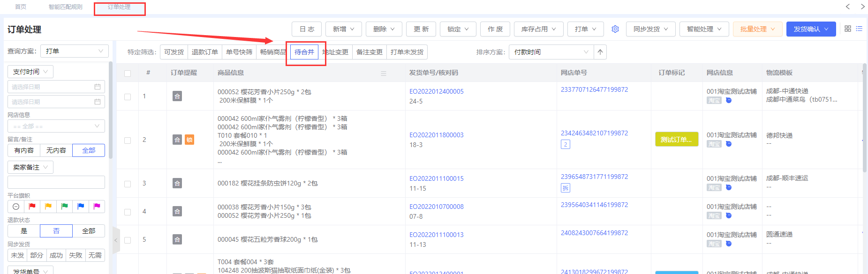The height and width of the screenshot is (274, 868).
Task: Click the count badge 2 under order 2342463482107199872
Action: 566,144
